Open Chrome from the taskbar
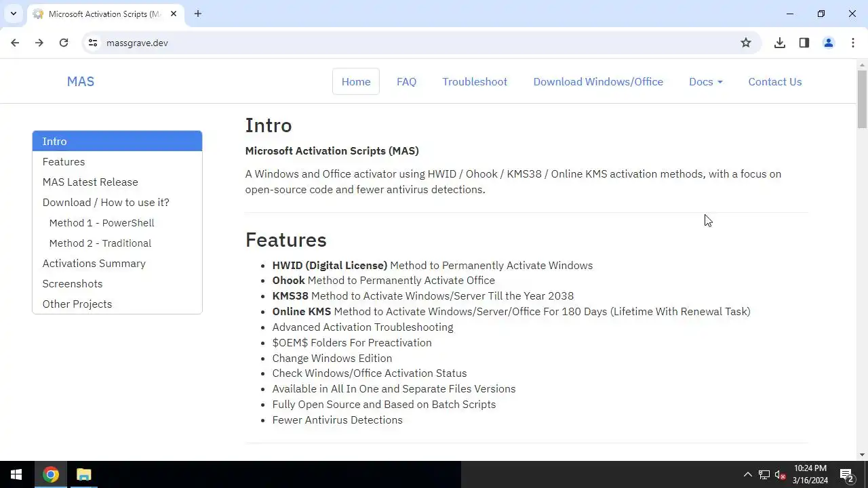The width and height of the screenshot is (868, 488). click(x=51, y=474)
